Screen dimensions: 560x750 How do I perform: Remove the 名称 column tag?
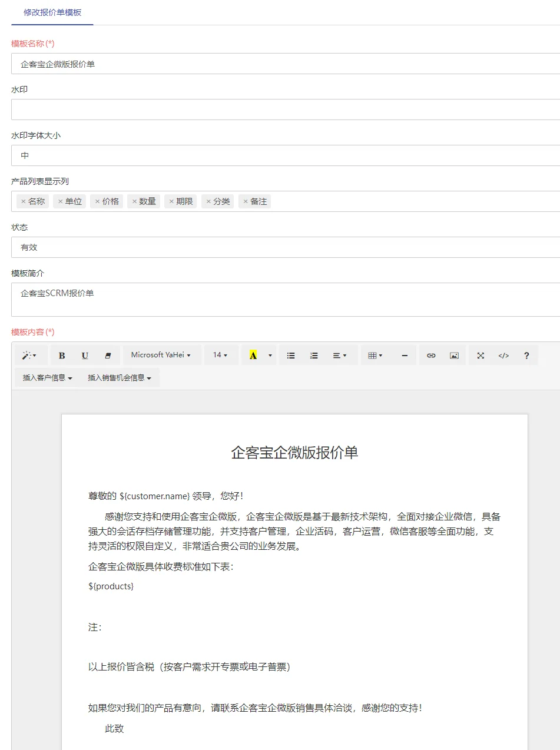click(24, 201)
